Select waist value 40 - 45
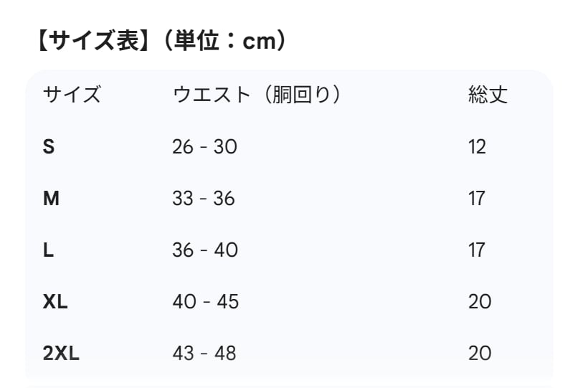 (205, 302)
